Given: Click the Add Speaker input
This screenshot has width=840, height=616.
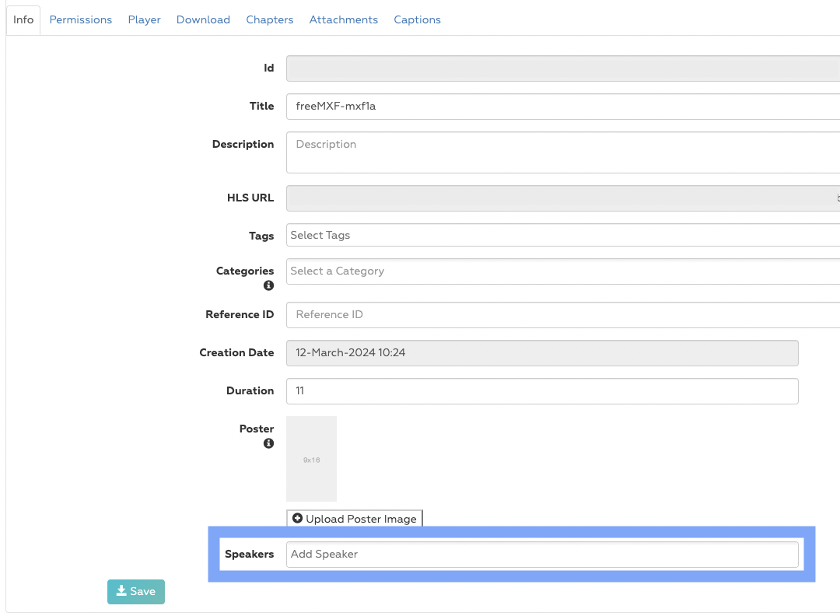Looking at the screenshot, I should (542, 555).
